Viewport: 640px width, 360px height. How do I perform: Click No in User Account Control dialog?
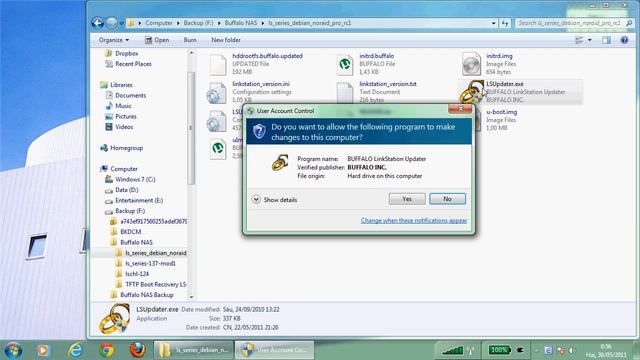coord(447,199)
